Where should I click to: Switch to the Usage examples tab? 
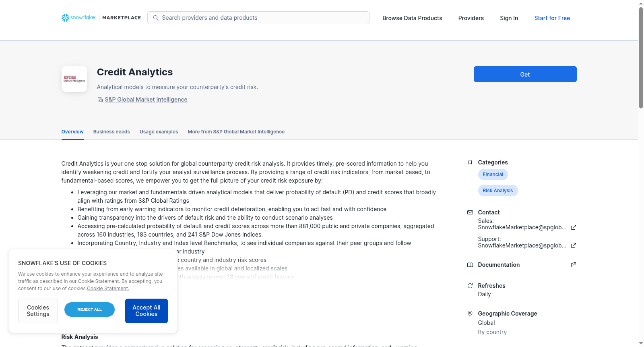point(159,132)
